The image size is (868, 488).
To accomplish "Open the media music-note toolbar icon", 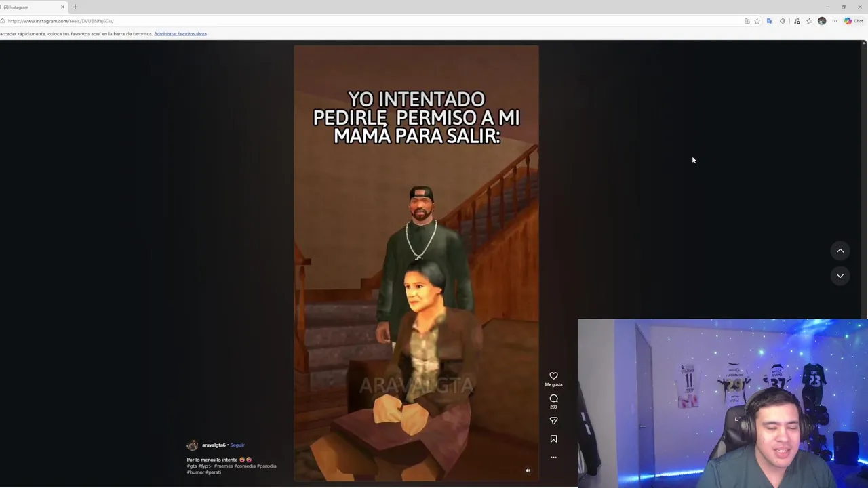I will pos(797,21).
